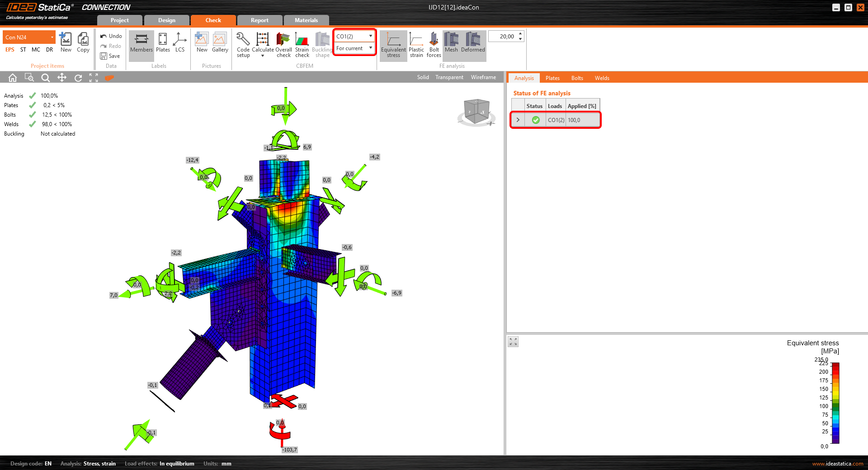Show the Overall check results
Screen dimensions: 868x470
(283, 45)
